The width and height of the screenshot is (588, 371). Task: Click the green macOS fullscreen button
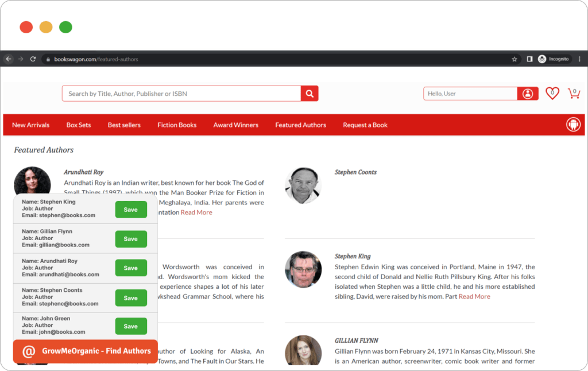coord(65,27)
